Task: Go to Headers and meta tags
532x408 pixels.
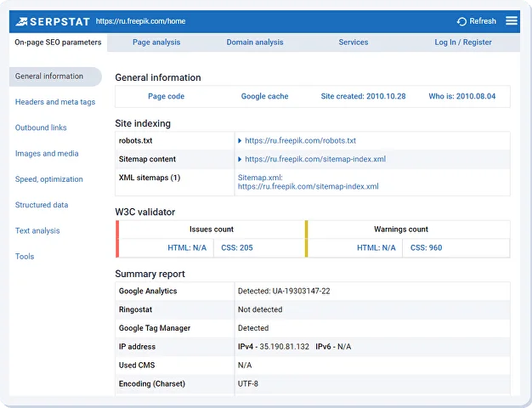Action: coord(55,102)
